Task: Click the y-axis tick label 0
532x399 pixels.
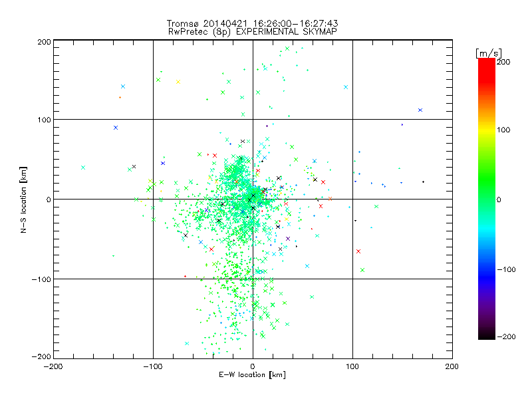Action: 49,199
